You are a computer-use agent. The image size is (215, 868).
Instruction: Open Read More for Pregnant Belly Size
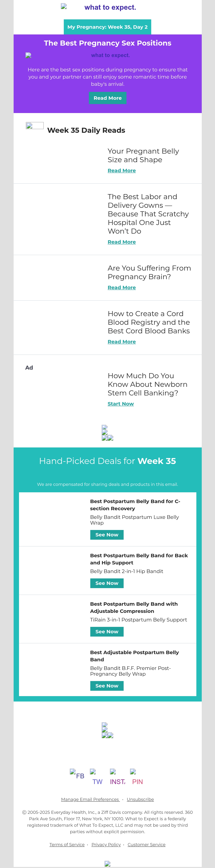click(121, 170)
